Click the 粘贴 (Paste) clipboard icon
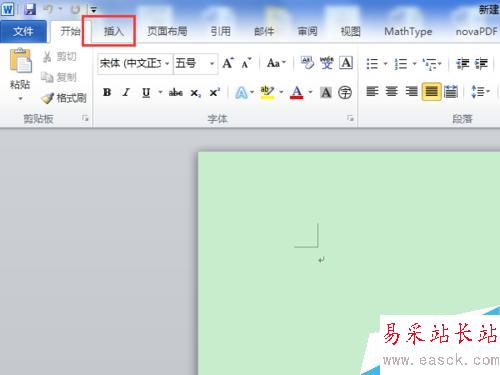 [x=20, y=61]
